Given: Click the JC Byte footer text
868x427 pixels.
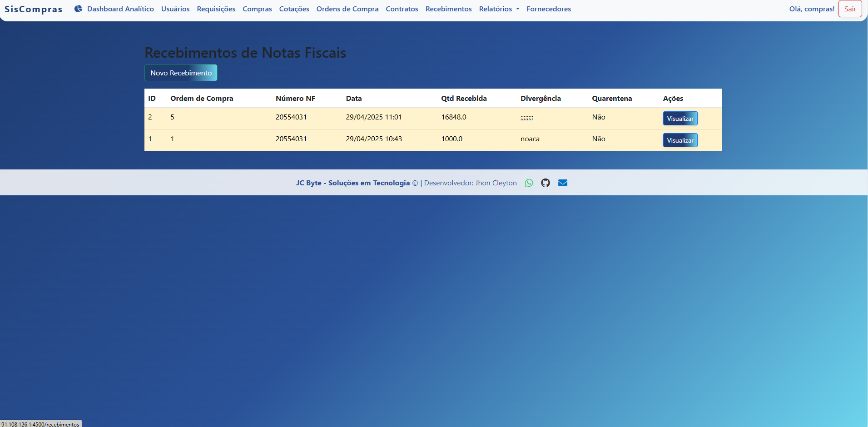Looking at the screenshot, I should click(x=352, y=183).
